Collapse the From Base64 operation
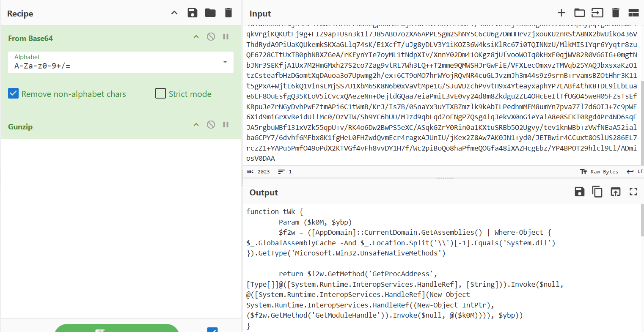This screenshot has width=644, height=332. 196,37
